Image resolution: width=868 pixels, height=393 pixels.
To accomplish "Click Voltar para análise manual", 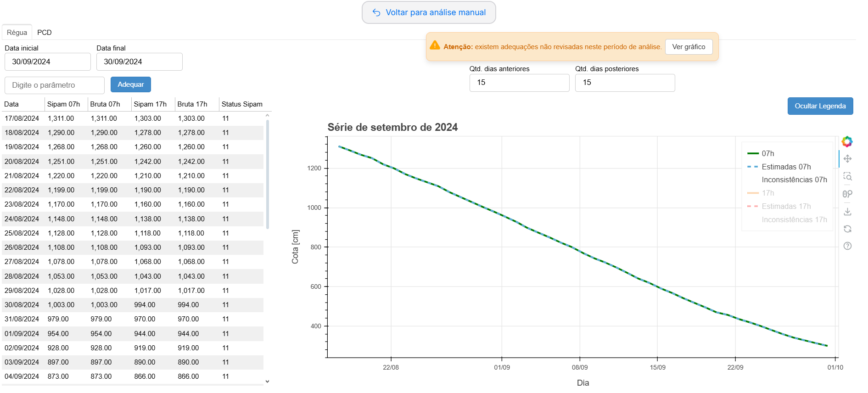I will tap(429, 12).
